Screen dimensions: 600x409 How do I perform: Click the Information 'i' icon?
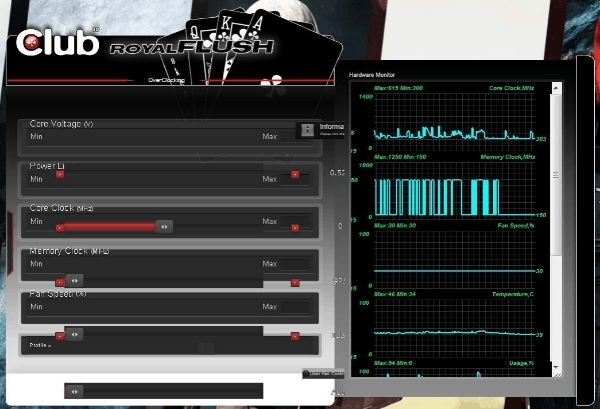tap(307, 130)
